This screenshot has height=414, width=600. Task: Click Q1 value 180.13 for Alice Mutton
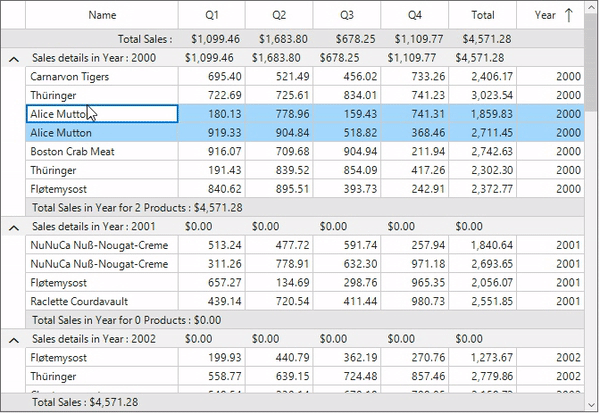211,114
